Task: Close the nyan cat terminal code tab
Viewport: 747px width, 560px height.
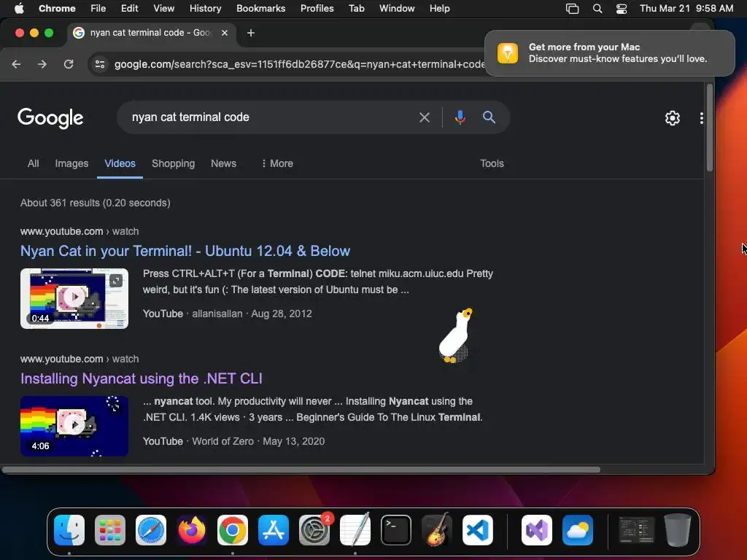Action: coord(225,32)
